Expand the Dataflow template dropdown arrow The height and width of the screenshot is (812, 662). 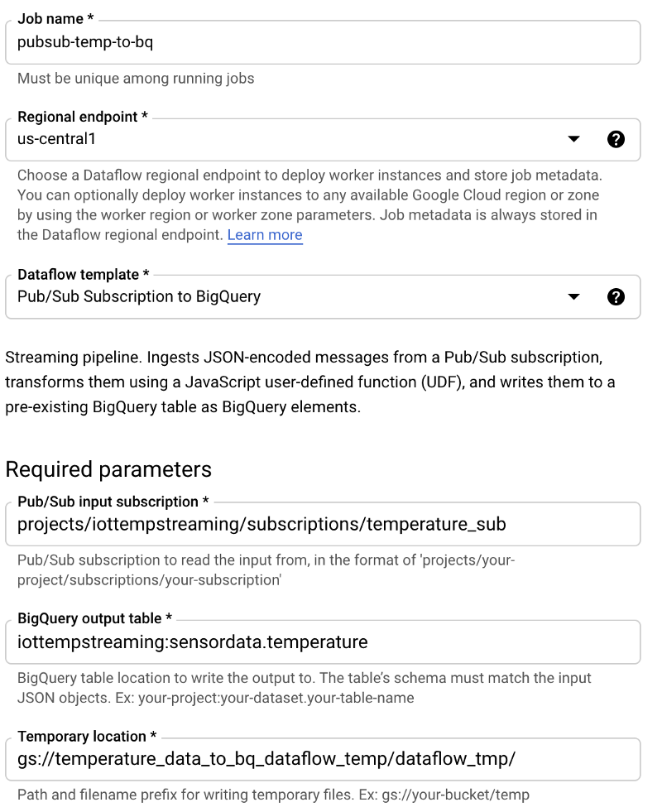coord(574,297)
